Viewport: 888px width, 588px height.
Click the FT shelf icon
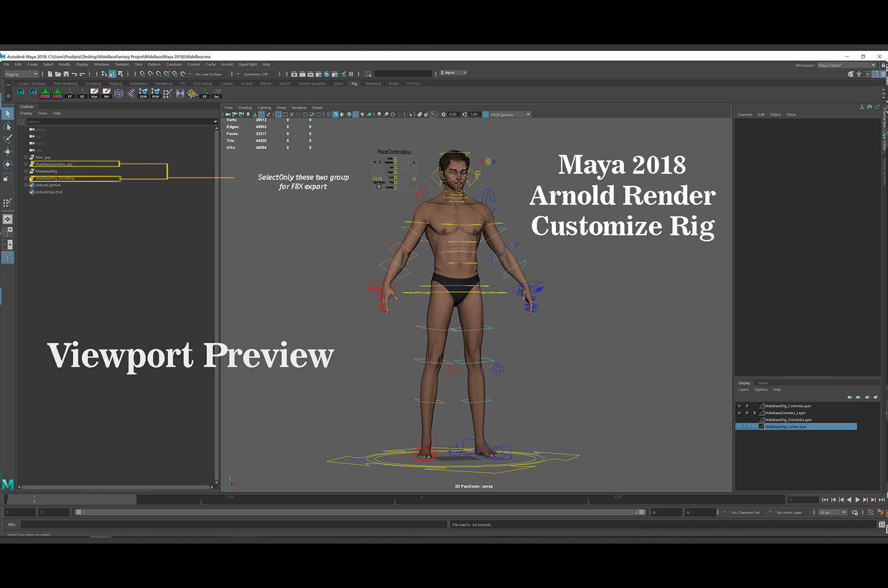click(69, 93)
